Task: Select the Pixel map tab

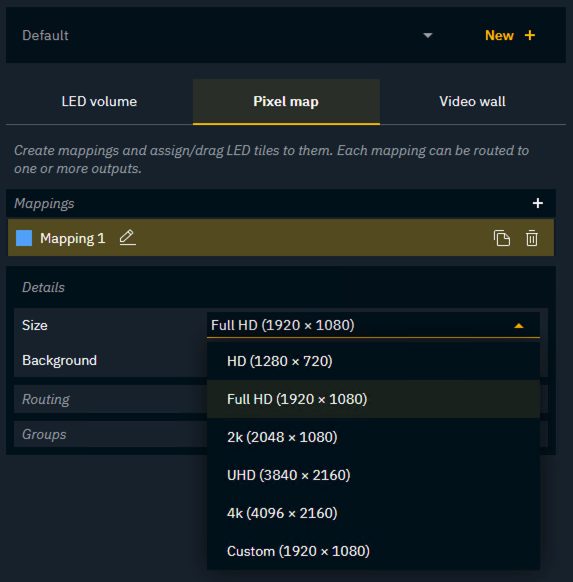Action: pos(286,101)
